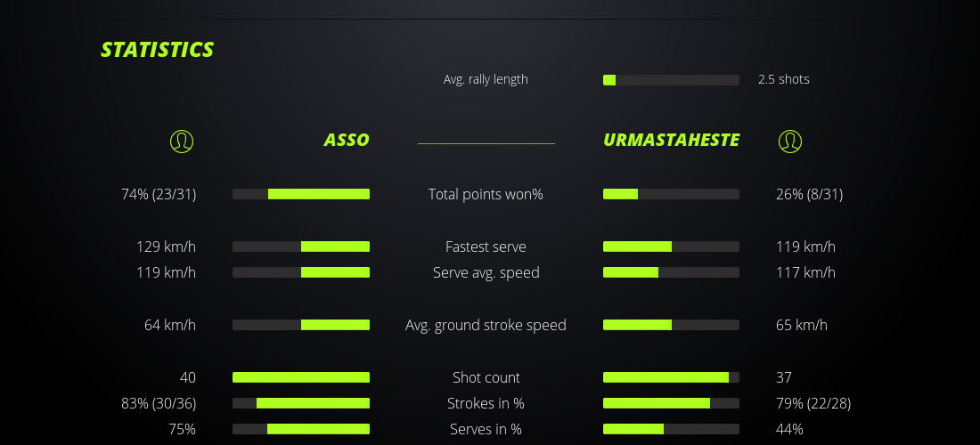Click ASSO's 74% (23/31) points value
This screenshot has height=445, width=980.
click(159, 194)
